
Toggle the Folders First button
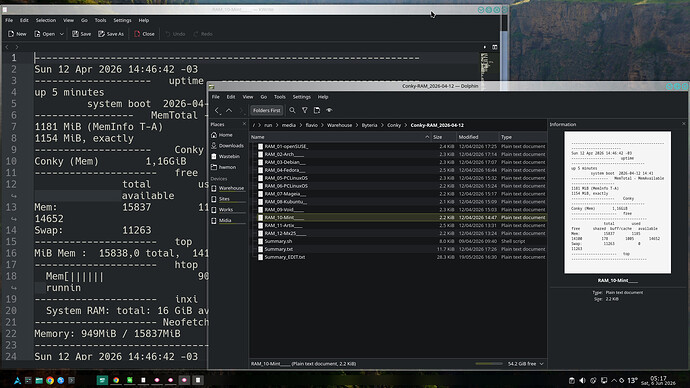point(266,110)
